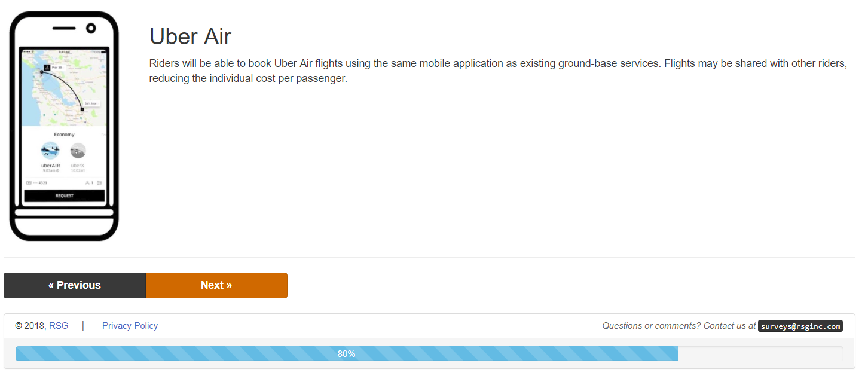
Task: Click the uberX car icon
Action: pyautogui.click(x=78, y=151)
